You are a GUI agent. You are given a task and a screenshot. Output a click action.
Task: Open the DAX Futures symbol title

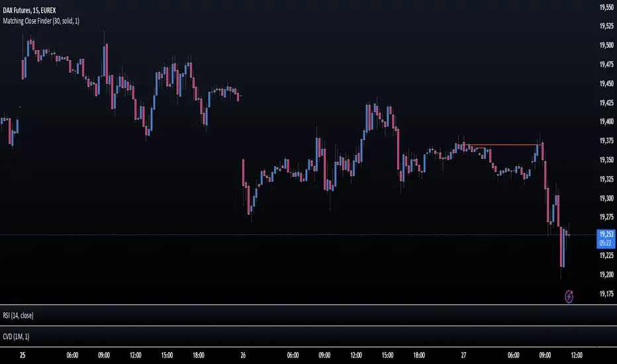tap(29, 11)
